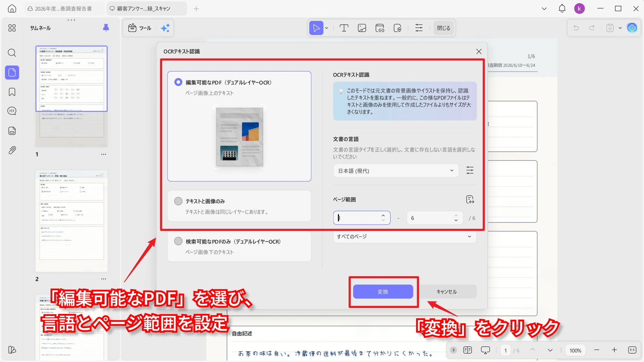Viewport: 644px width, 362px height.
Task: Close the OCRテキスト認識 dialog
Action: click(479, 52)
